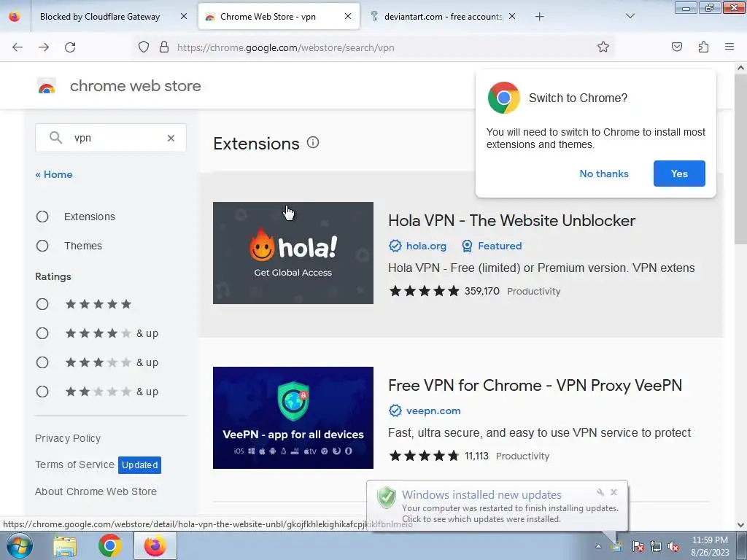
Task: Select the three stars & up filter
Action: (x=42, y=363)
